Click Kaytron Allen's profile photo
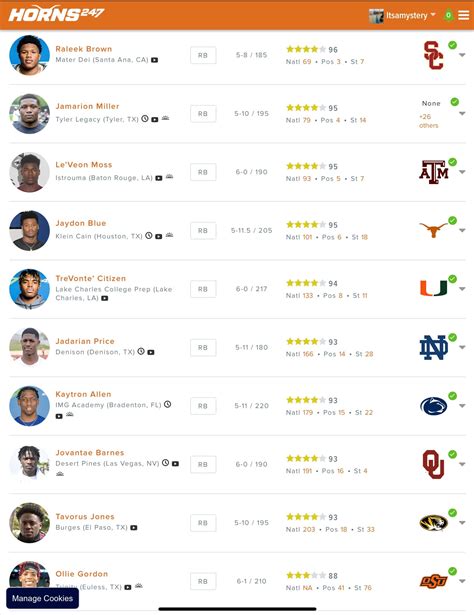Image resolution: width=474 pixels, height=615 pixels. coord(29,406)
